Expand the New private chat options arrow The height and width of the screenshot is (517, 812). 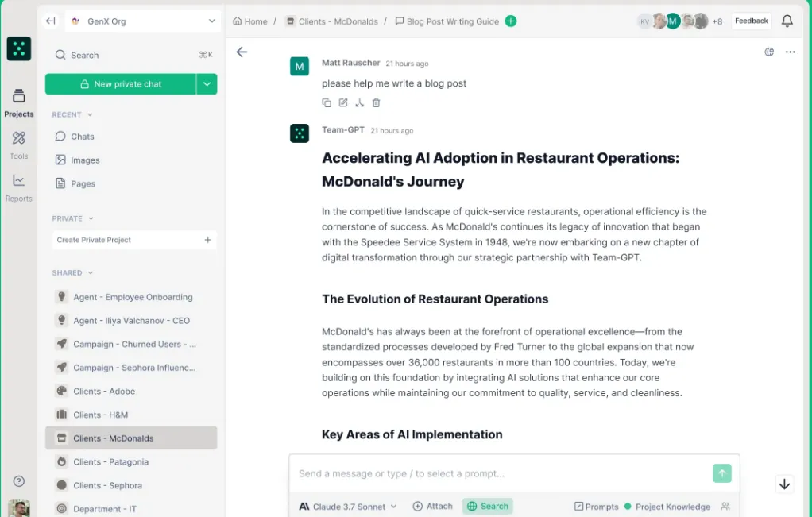tap(207, 84)
